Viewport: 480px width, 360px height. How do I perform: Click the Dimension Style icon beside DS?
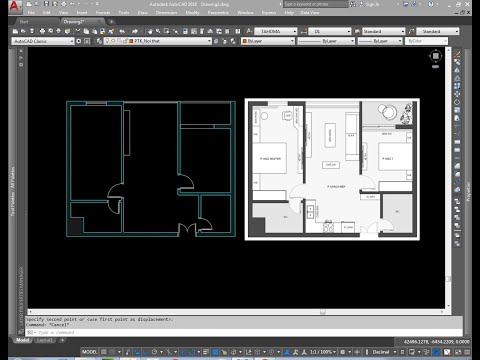tap(303, 31)
